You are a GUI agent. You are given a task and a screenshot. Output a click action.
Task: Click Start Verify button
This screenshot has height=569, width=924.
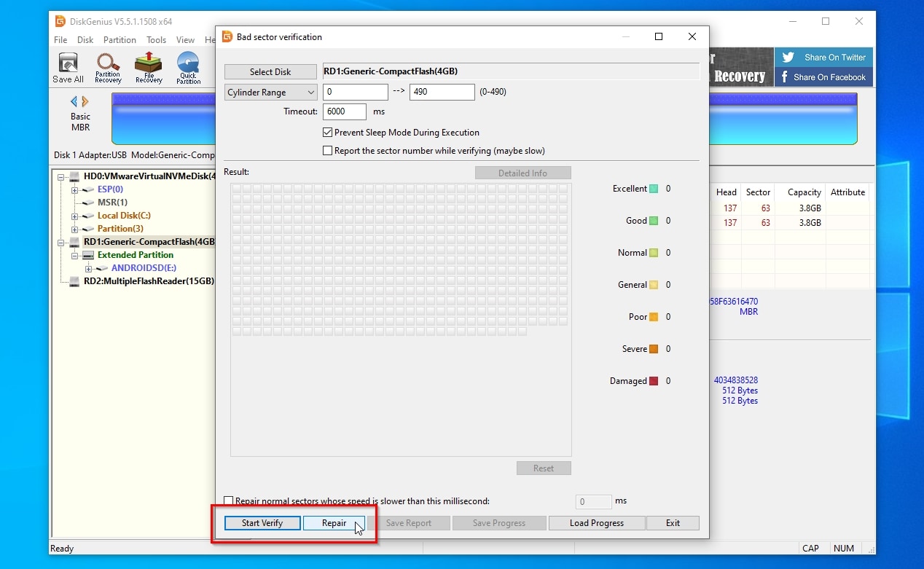coord(262,523)
